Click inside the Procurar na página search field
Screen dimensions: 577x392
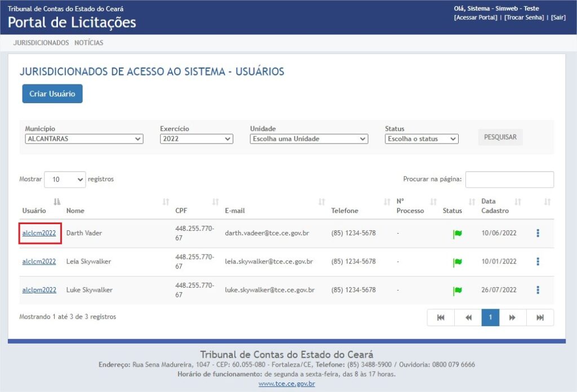pyautogui.click(x=510, y=179)
